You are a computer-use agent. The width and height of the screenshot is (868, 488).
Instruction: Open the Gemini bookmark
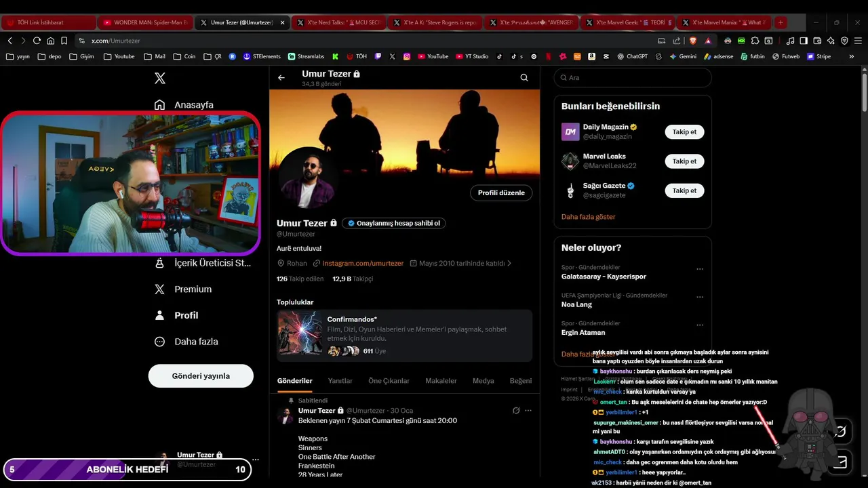682,56
